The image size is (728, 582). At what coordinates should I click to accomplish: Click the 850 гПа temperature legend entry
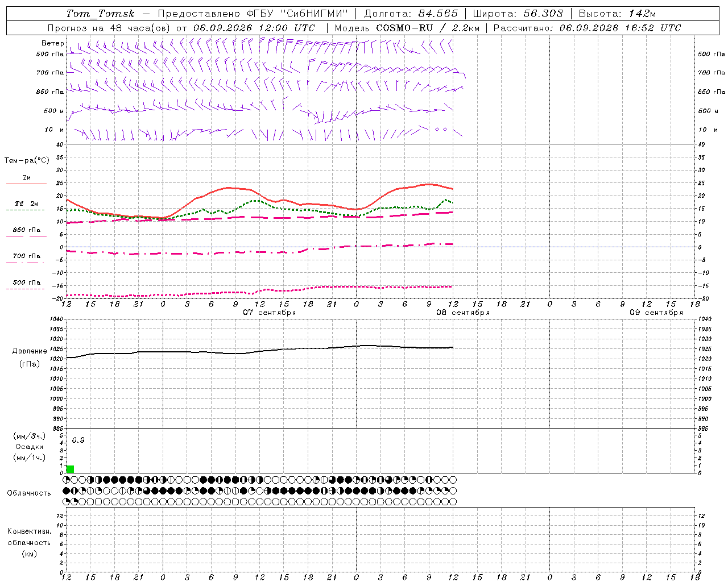click(26, 232)
